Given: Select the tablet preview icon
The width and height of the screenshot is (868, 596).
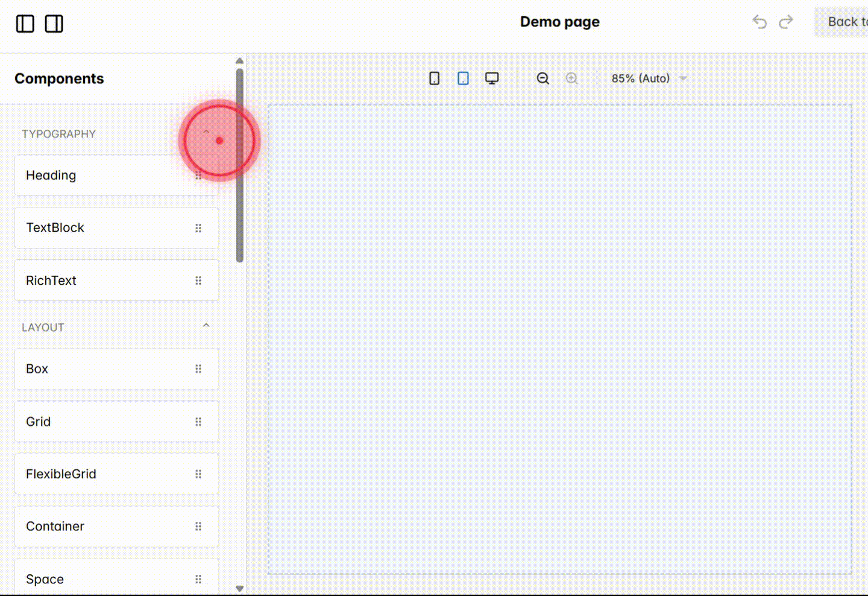Looking at the screenshot, I should tap(463, 78).
